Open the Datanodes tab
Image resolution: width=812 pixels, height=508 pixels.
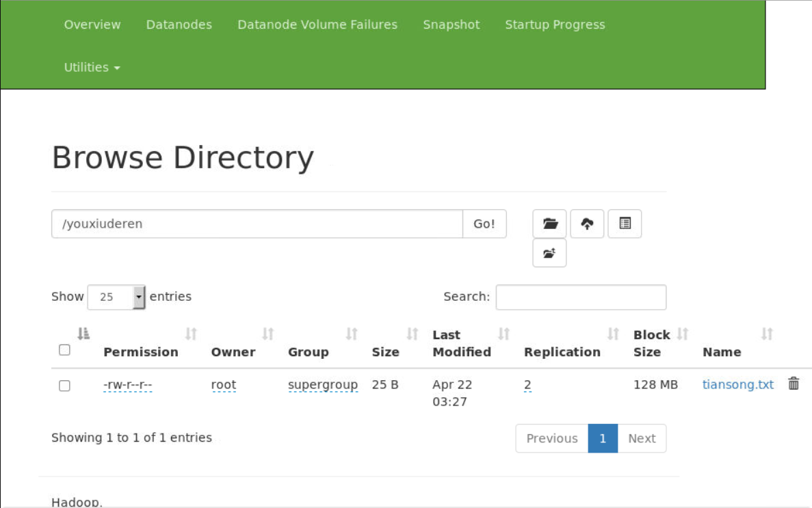click(179, 25)
